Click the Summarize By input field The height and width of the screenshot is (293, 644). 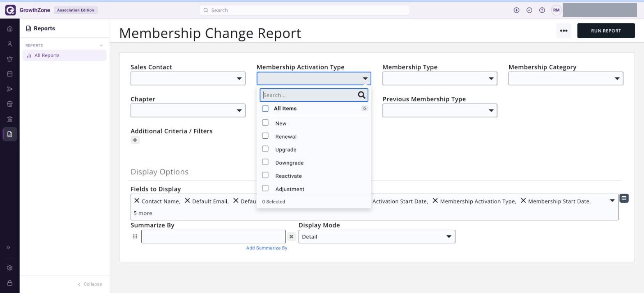[214, 236]
